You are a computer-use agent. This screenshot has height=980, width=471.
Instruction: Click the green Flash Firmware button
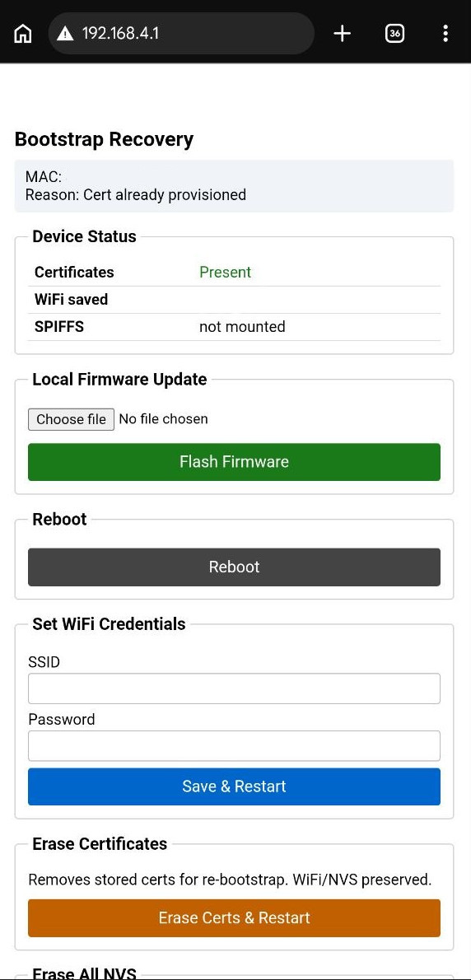[x=234, y=462]
